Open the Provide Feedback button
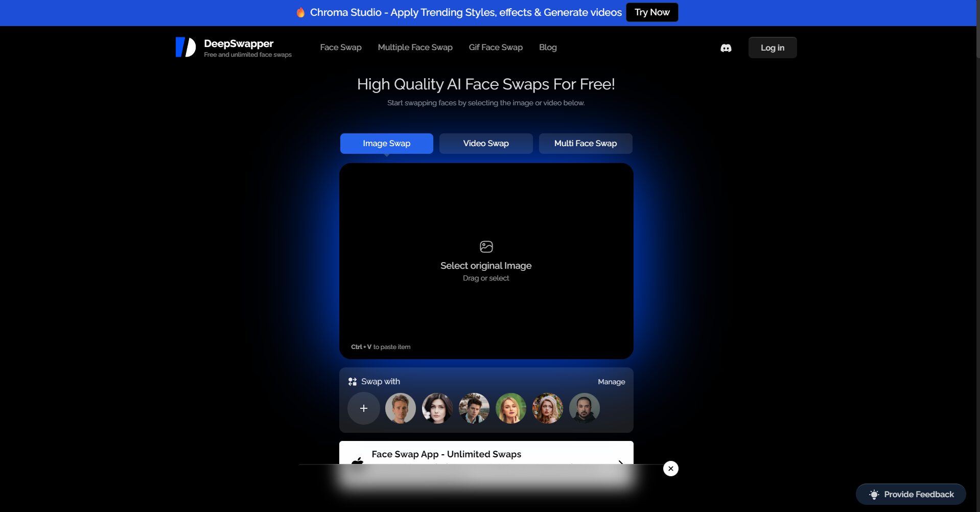 coord(911,494)
